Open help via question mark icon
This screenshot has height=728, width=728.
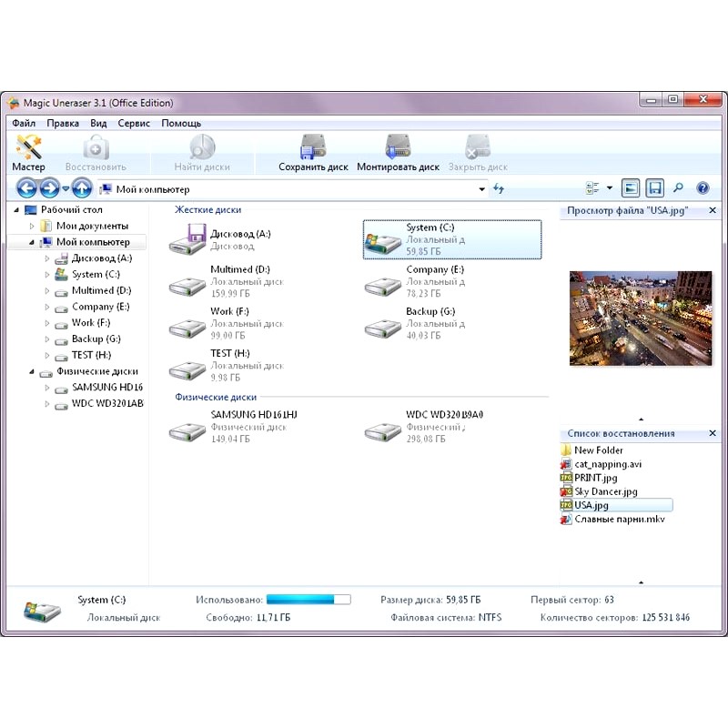tap(703, 189)
